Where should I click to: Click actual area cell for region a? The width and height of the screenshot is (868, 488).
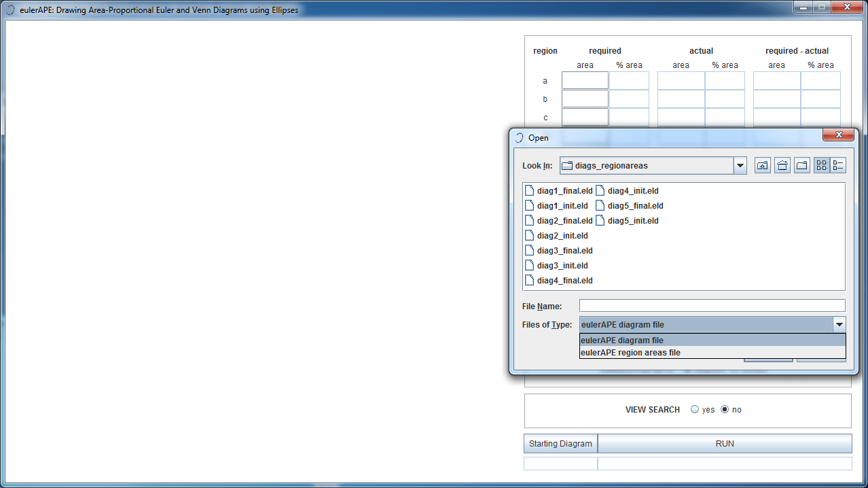pyautogui.click(x=681, y=81)
